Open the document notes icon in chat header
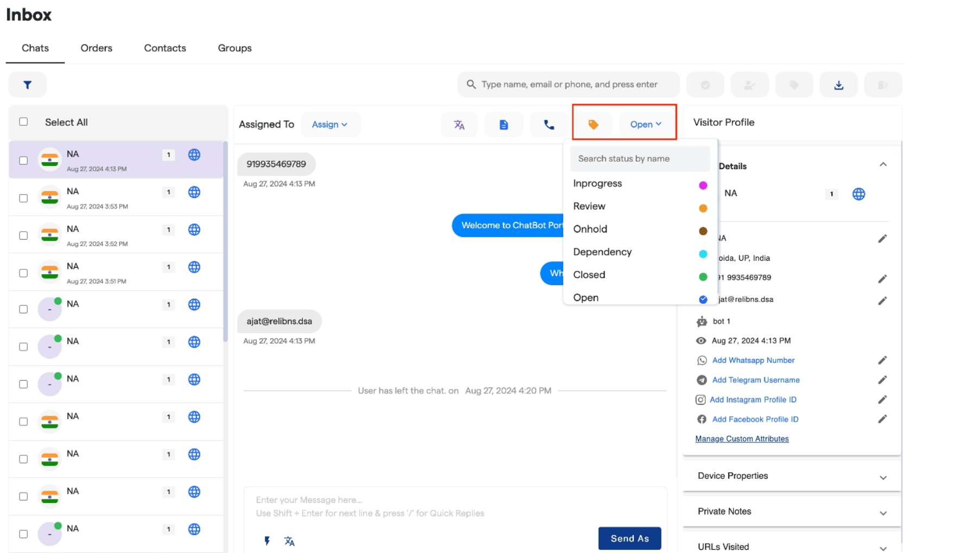 504,125
